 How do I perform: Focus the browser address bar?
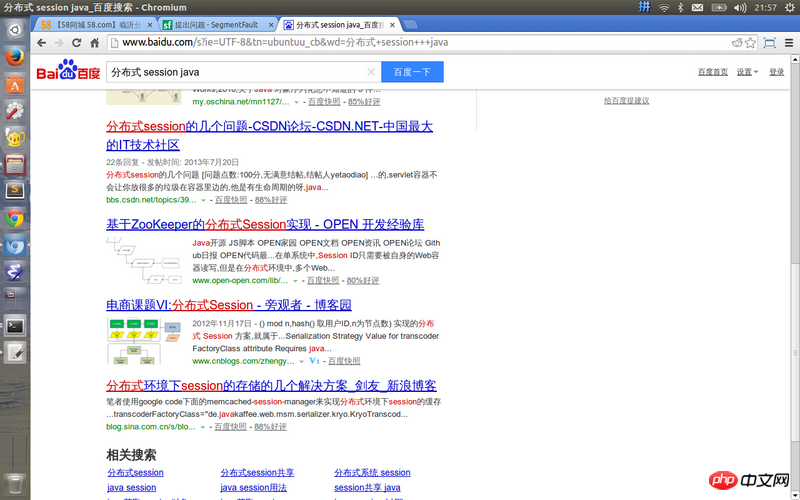tap(418, 43)
